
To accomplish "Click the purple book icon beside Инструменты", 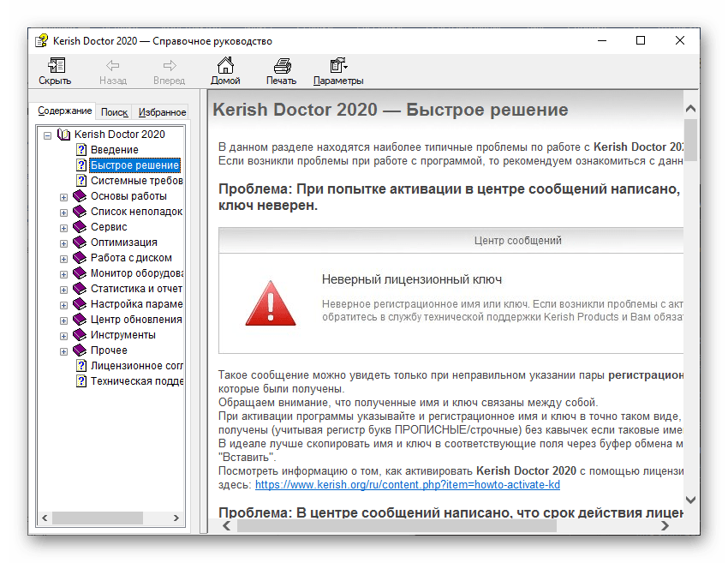I will click(80, 334).
